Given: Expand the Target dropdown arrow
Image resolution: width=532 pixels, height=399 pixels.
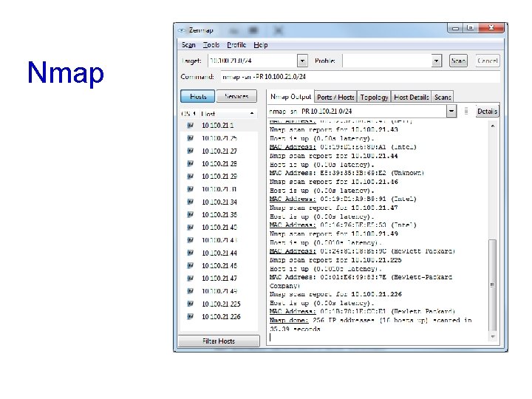Looking at the screenshot, I should [302, 61].
